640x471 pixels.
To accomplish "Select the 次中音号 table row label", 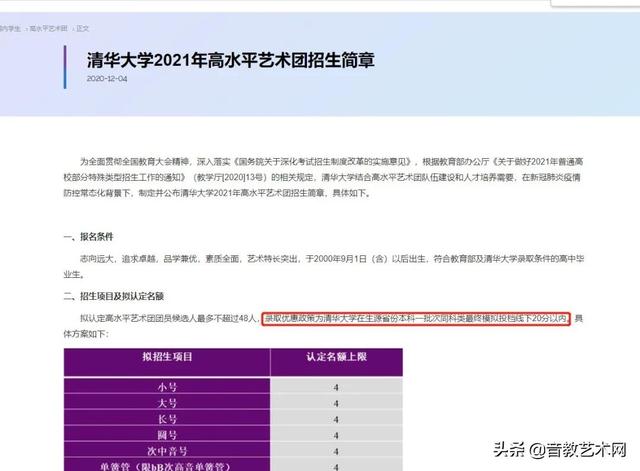I will tap(167, 451).
